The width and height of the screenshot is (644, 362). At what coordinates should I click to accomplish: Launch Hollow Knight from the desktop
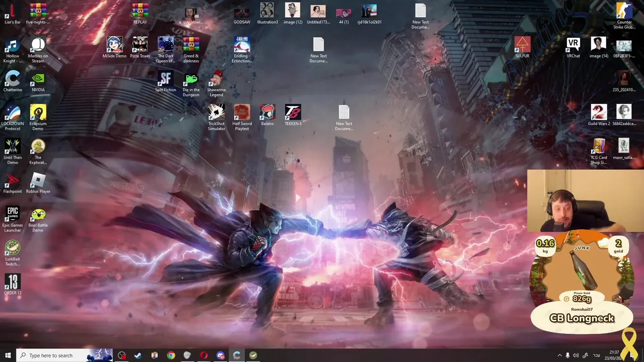[13, 50]
